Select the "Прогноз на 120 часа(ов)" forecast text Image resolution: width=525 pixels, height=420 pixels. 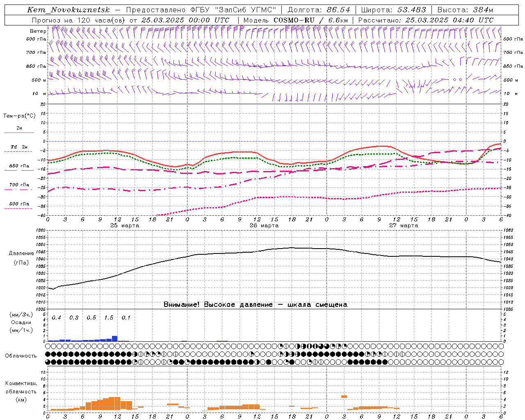[x=79, y=20]
